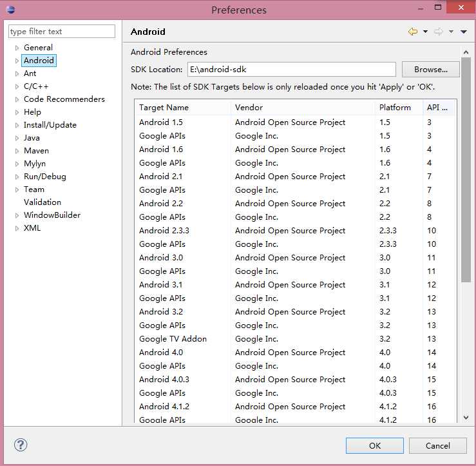Select Google APIs row for platform 1.5
This screenshot has width=476, height=466.
click(295, 136)
